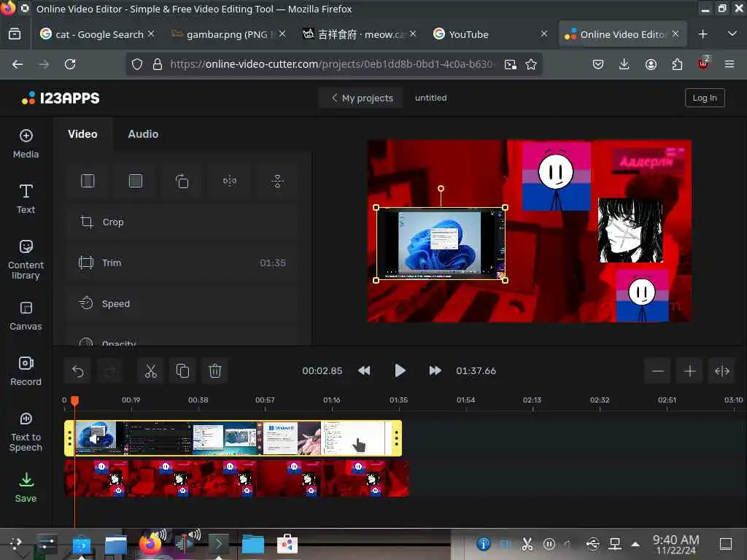Click the Log In button
747x560 pixels.
[x=705, y=98]
